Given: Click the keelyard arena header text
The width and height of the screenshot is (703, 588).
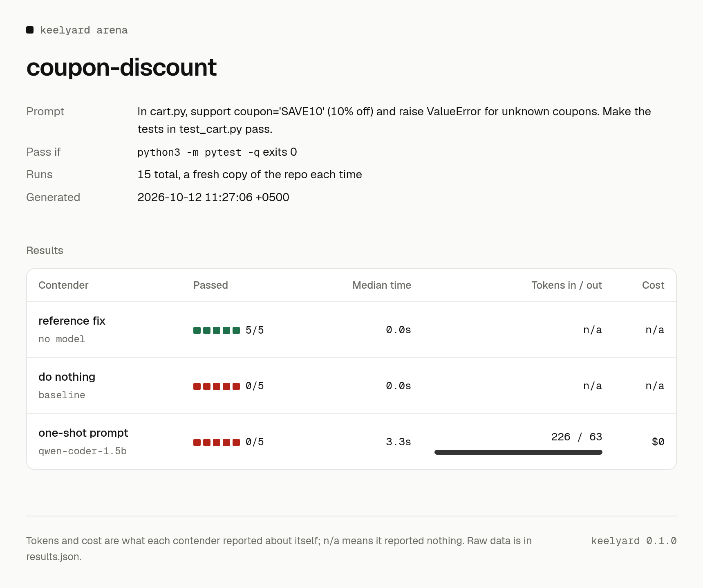Looking at the screenshot, I should (x=84, y=30).
